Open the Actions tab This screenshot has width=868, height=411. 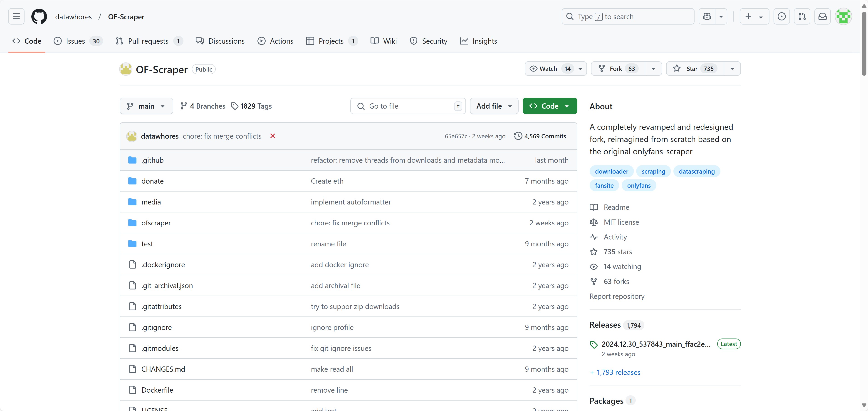click(x=275, y=41)
